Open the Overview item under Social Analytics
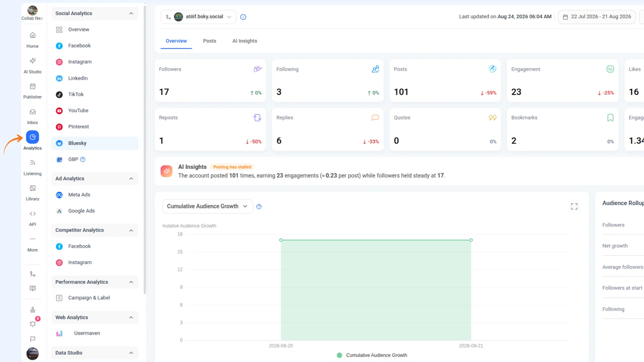The height and width of the screenshot is (362, 644). tap(95, 30)
